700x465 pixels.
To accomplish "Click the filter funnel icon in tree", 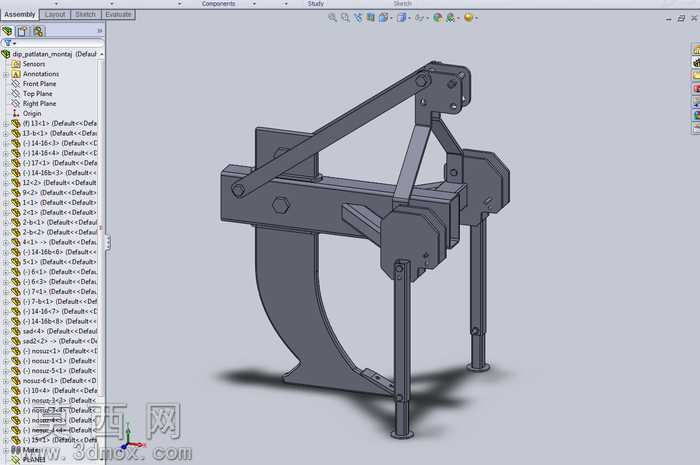I will pos(8,43).
